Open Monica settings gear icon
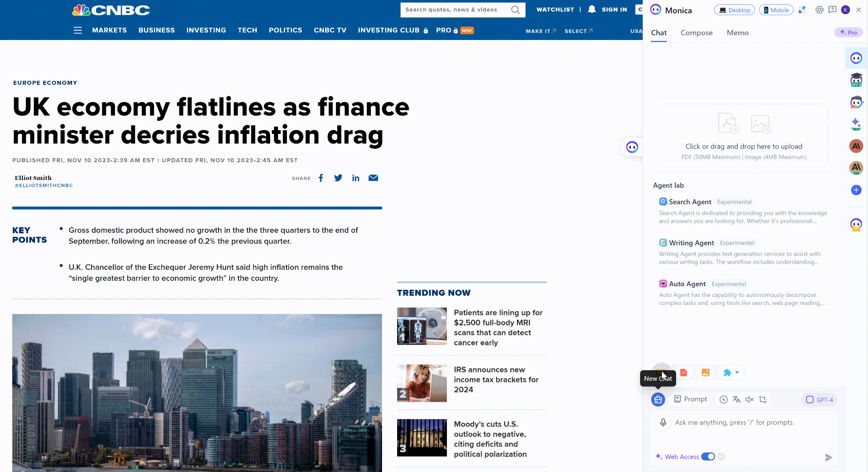Screen dimensions: 868x472 (819, 10)
